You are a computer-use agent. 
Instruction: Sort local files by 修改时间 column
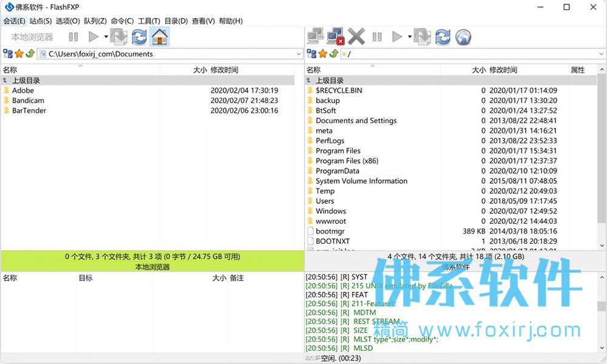point(252,70)
